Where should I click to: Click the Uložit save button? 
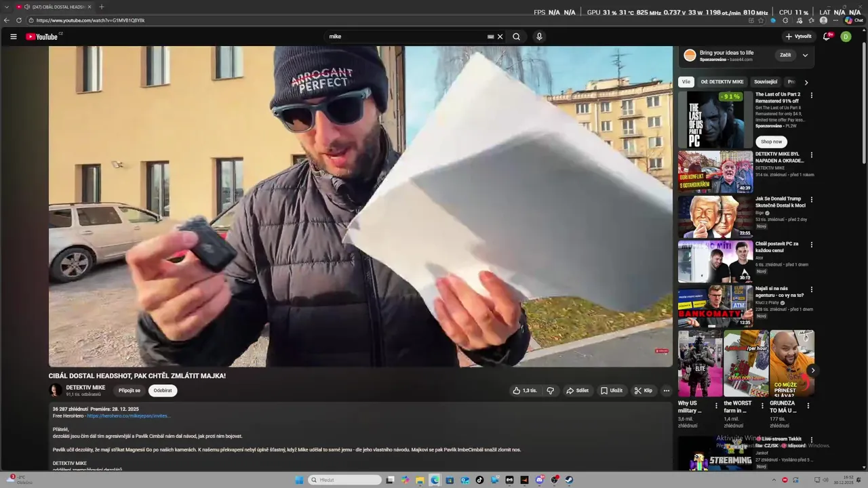pyautogui.click(x=612, y=390)
